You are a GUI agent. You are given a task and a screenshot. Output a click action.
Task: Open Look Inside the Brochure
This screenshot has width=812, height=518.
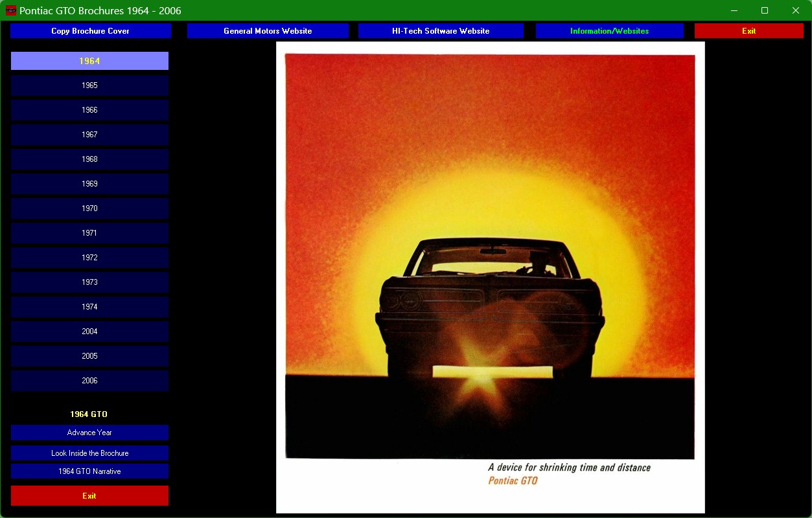click(89, 453)
